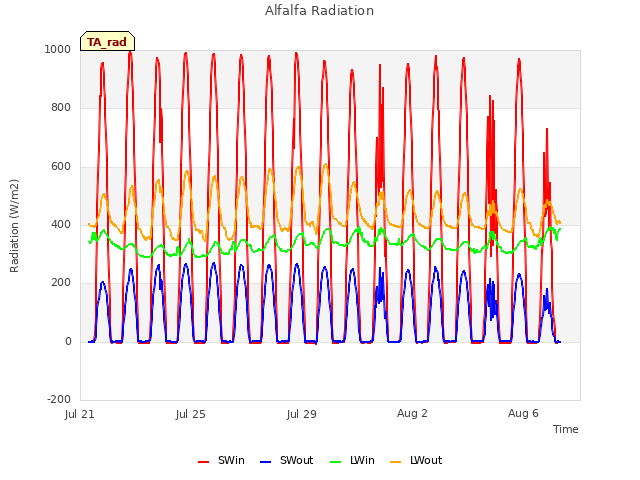The image size is (640, 480).
Task: Click the Jul 29 x-axis tick label
Action: [302, 414]
